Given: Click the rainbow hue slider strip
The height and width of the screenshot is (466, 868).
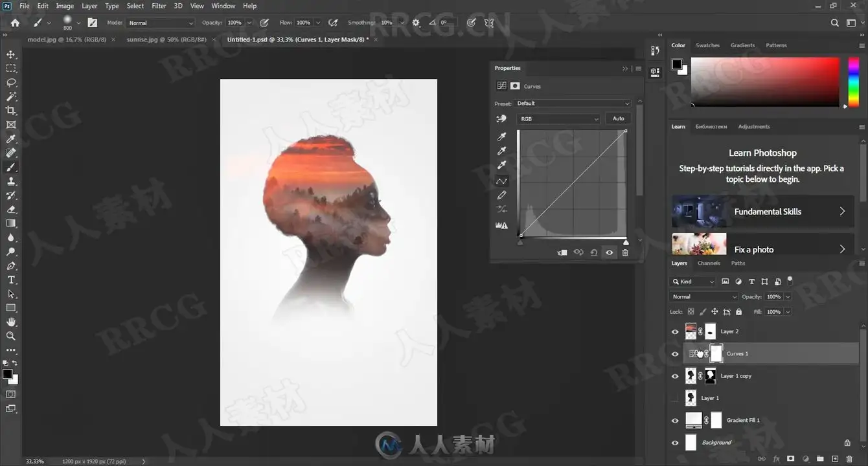Looking at the screenshot, I should 853,82.
